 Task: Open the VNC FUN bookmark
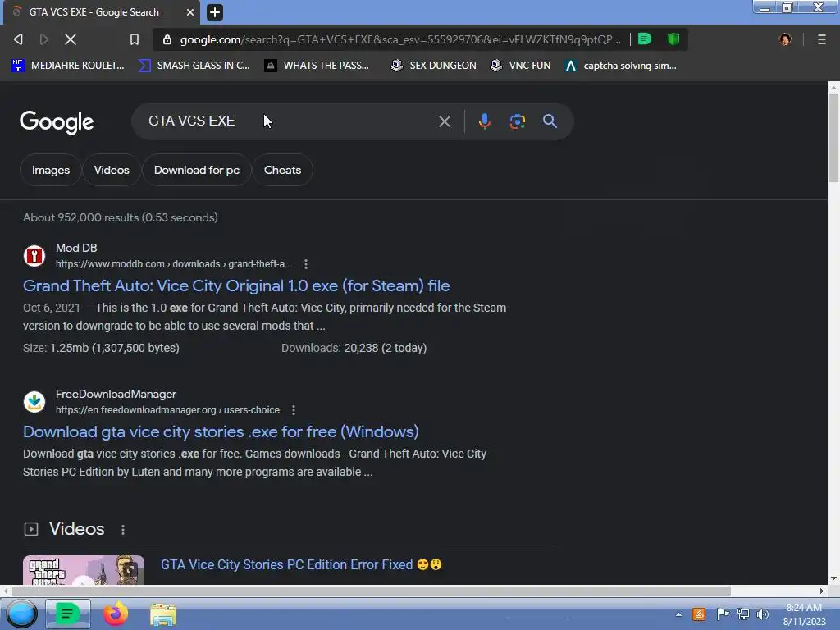point(520,66)
